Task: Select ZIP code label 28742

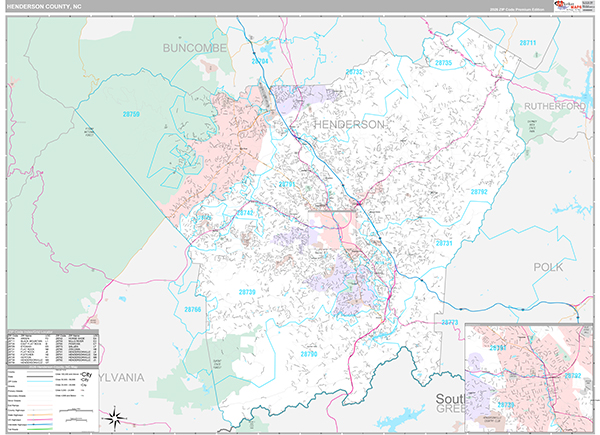Action: pyautogui.click(x=245, y=213)
